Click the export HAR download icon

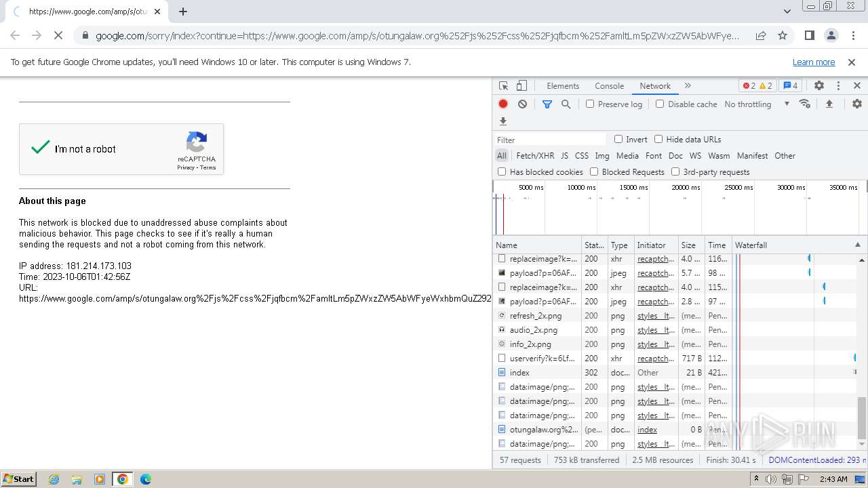(x=503, y=121)
